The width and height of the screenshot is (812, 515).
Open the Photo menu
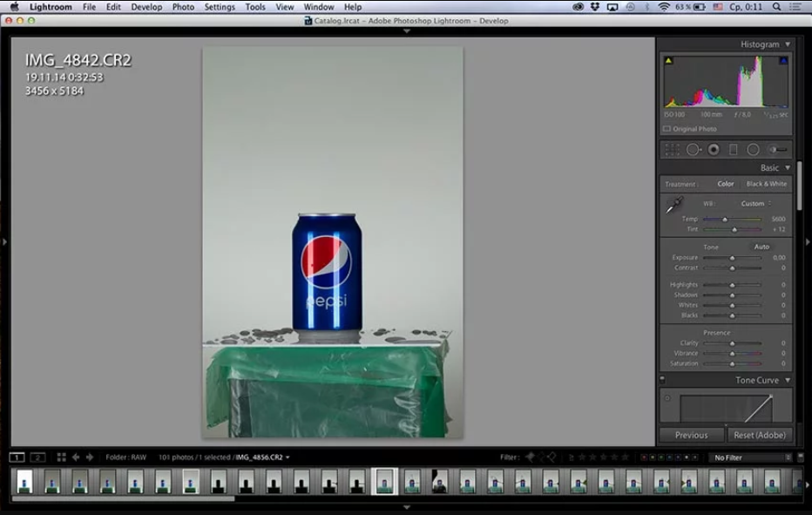(183, 7)
